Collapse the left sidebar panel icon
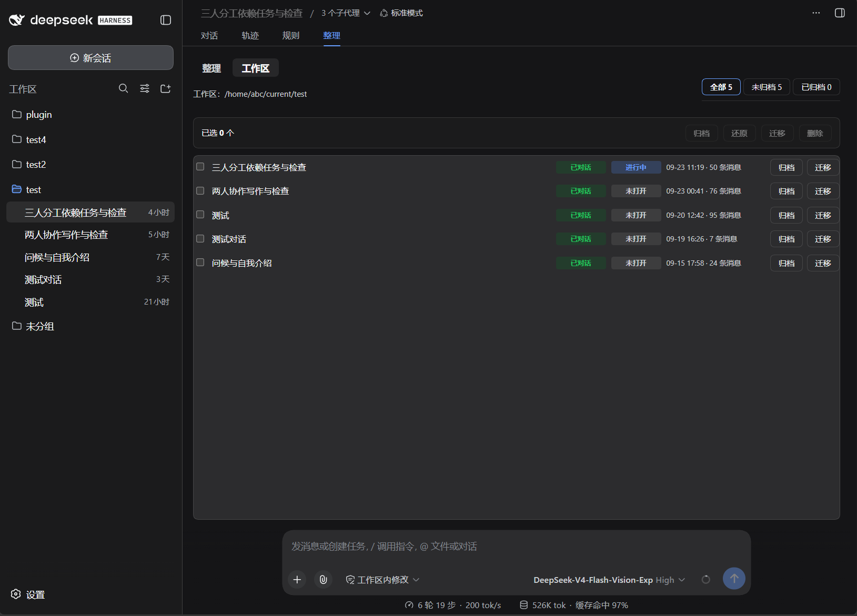Image resolution: width=857 pixels, height=616 pixels. [166, 20]
